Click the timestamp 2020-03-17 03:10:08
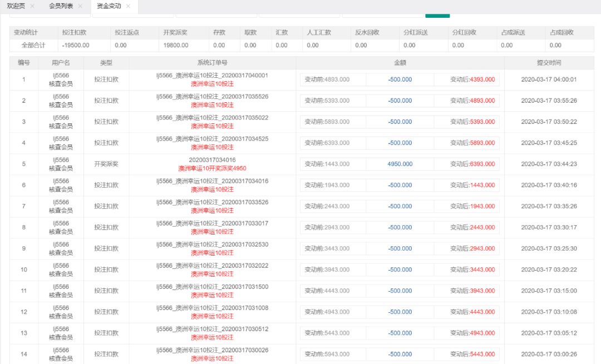Screen dimensions: 601x364 [549, 312]
